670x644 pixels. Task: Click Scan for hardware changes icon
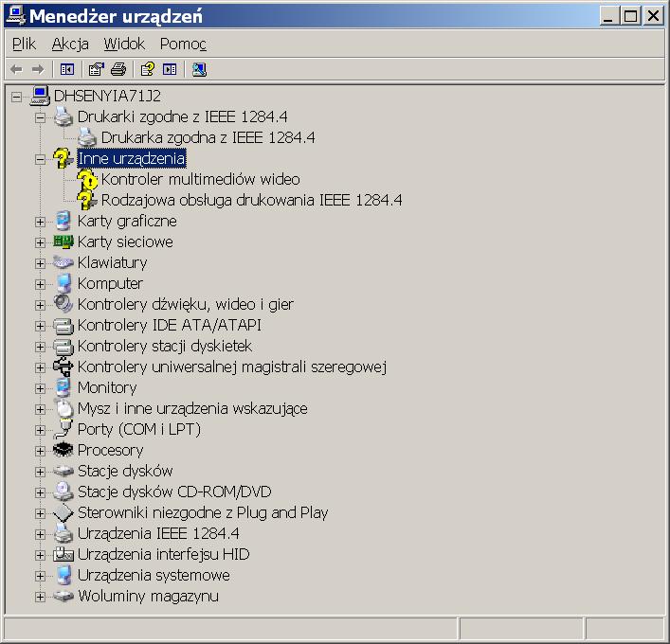[x=199, y=69]
